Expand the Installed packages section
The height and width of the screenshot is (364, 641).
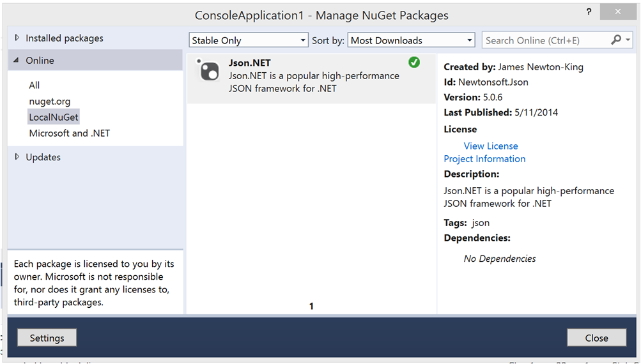pyautogui.click(x=17, y=38)
